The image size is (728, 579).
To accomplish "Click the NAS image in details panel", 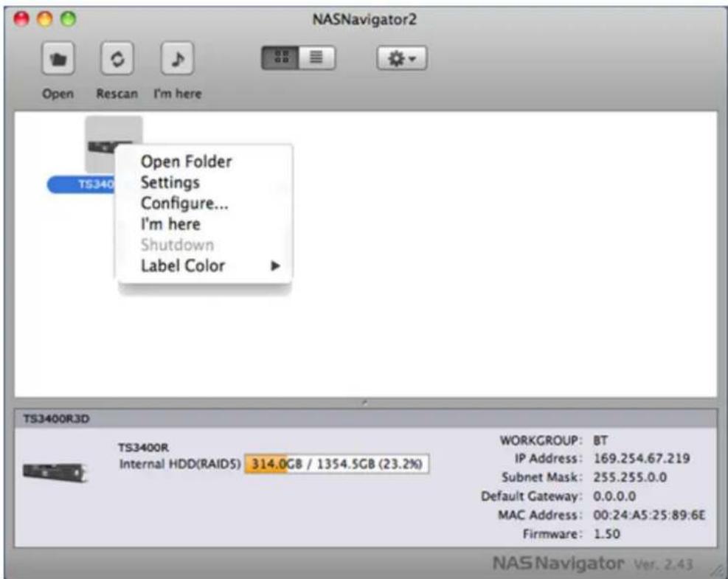I will tap(55, 472).
